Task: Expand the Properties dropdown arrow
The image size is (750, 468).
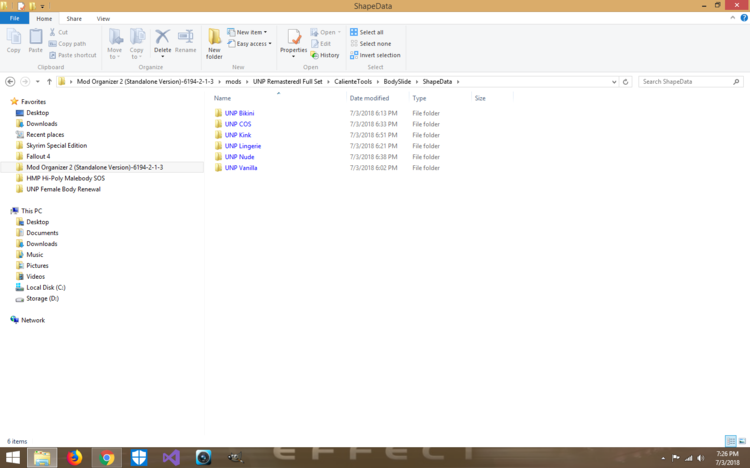Action: tap(294, 56)
